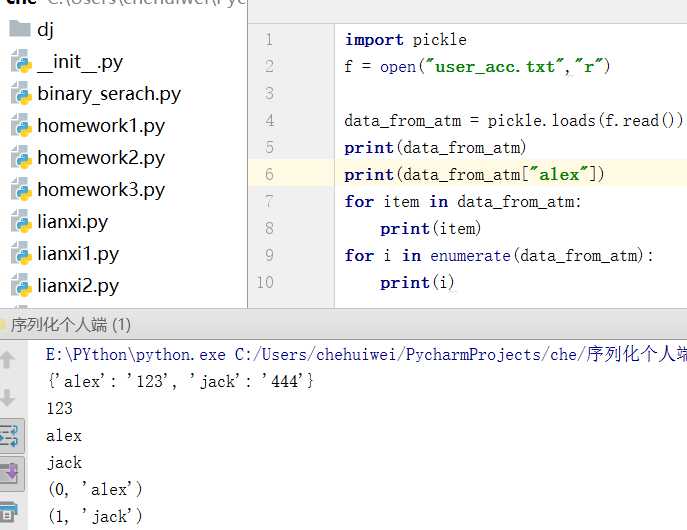Click the down arrow in run console sidebar
Image resolution: width=687 pixels, height=530 pixels.
8,397
